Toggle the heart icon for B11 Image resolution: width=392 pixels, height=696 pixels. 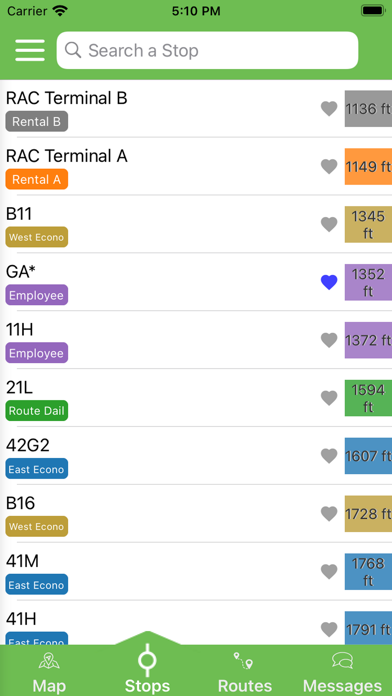click(329, 224)
